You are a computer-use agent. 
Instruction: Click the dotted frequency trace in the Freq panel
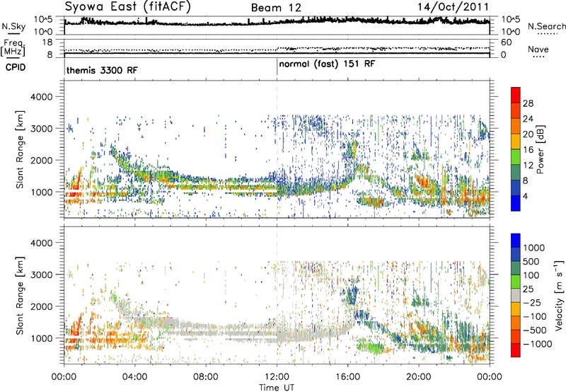click(277, 49)
